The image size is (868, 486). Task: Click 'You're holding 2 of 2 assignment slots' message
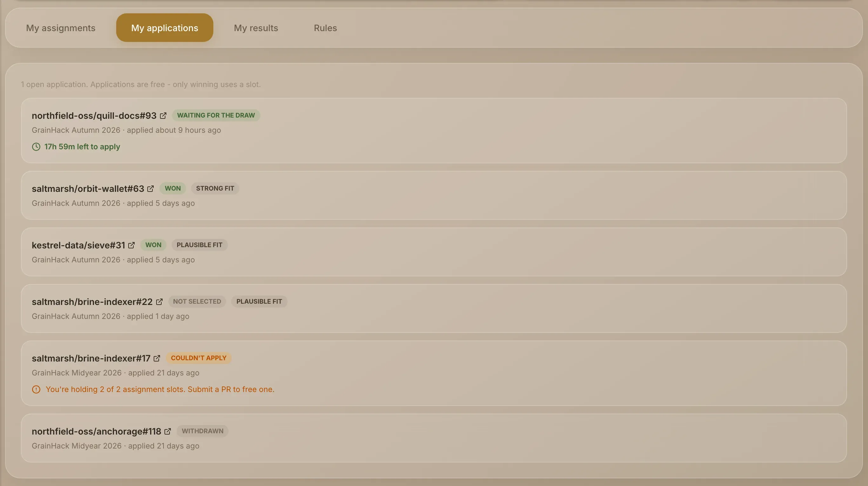pyautogui.click(x=160, y=389)
